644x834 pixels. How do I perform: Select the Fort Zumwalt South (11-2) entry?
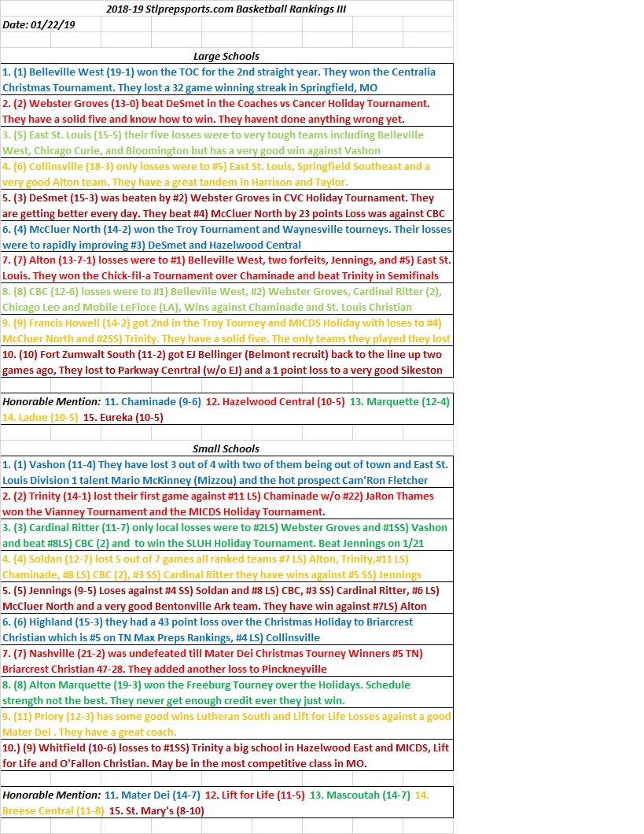[226, 362]
